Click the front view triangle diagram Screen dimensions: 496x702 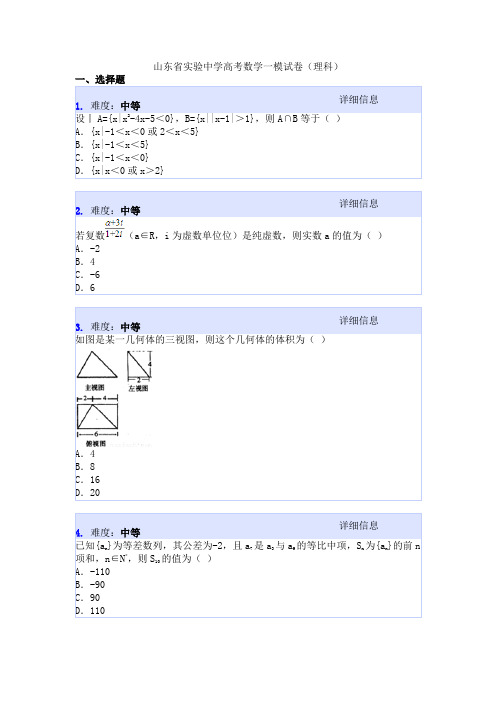(97, 365)
